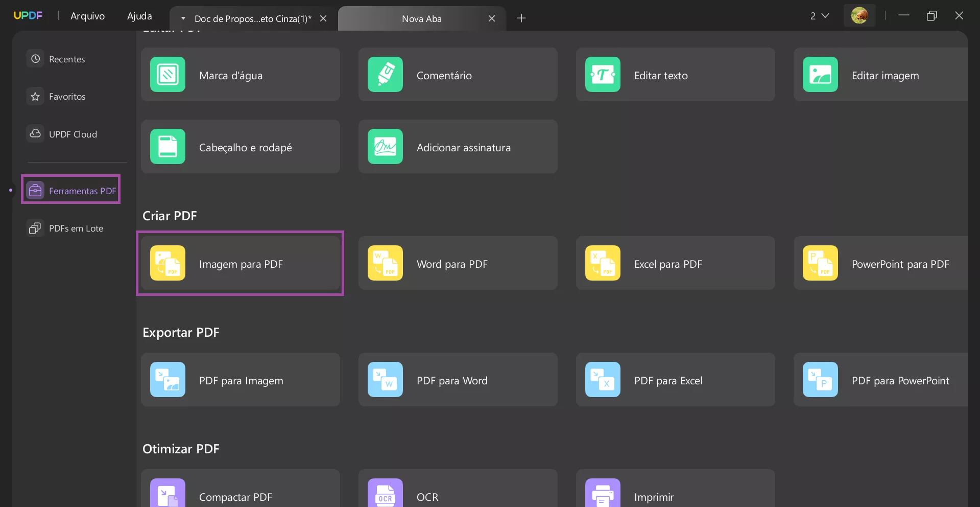Click the UPDF Cloud icon
Image resolution: width=980 pixels, height=507 pixels.
click(35, 134)
